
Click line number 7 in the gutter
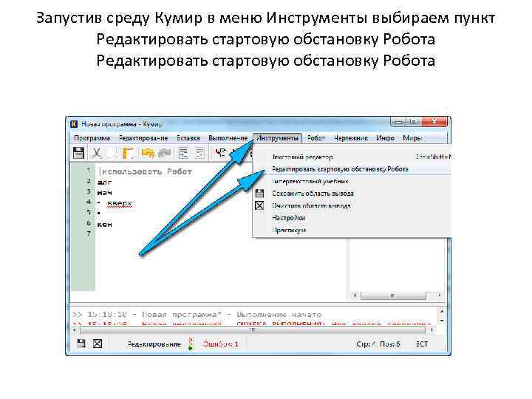[89, 233]
